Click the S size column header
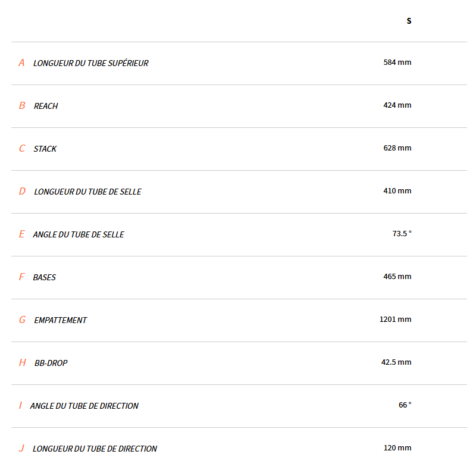The image size is (476, 476). point(409,21)
